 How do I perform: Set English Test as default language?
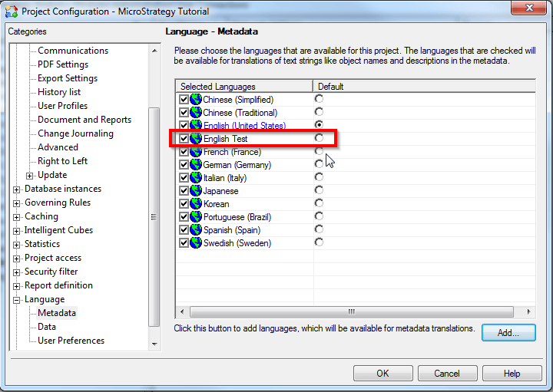coord(319,138)
